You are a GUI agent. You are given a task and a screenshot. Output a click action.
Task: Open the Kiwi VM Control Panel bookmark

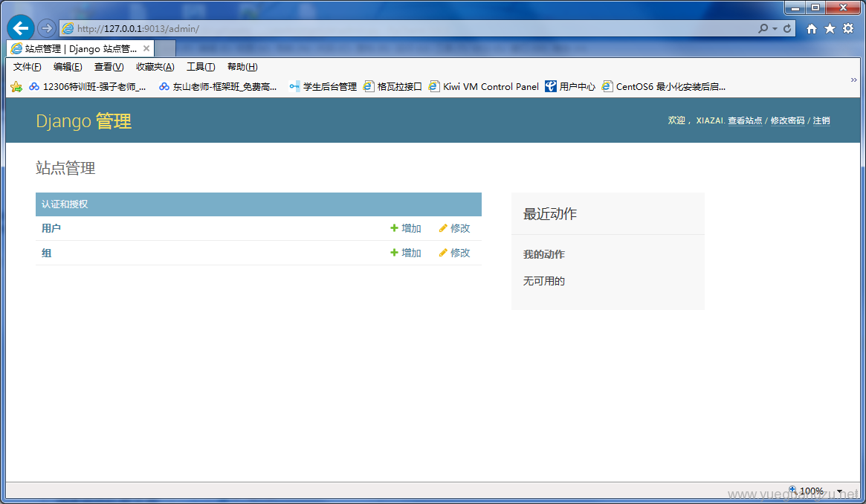click(484, 87)
